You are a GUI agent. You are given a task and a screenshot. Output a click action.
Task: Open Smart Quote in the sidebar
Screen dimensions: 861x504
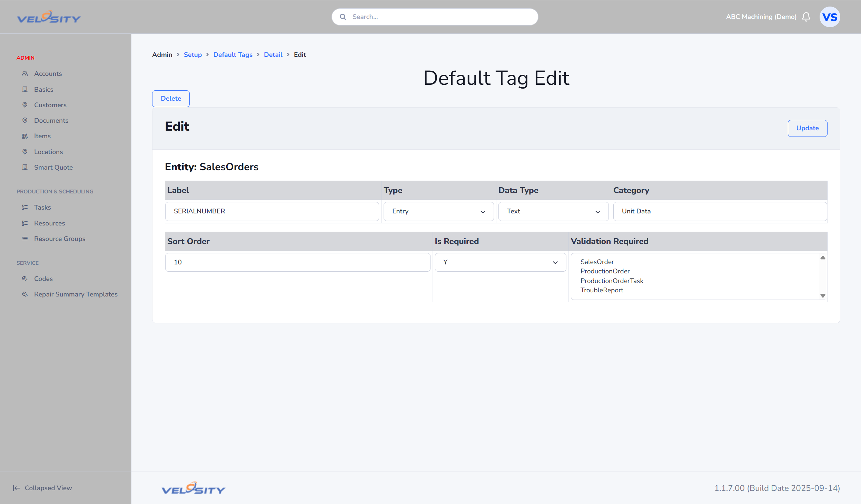(x=53, y=167)
